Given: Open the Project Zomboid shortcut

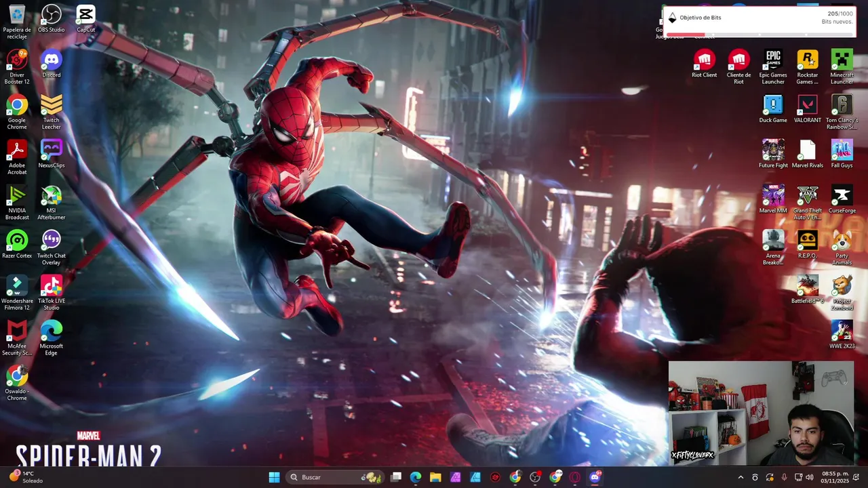Looking at the screenshot, I should pyautogui.click(x=842, y=293).
